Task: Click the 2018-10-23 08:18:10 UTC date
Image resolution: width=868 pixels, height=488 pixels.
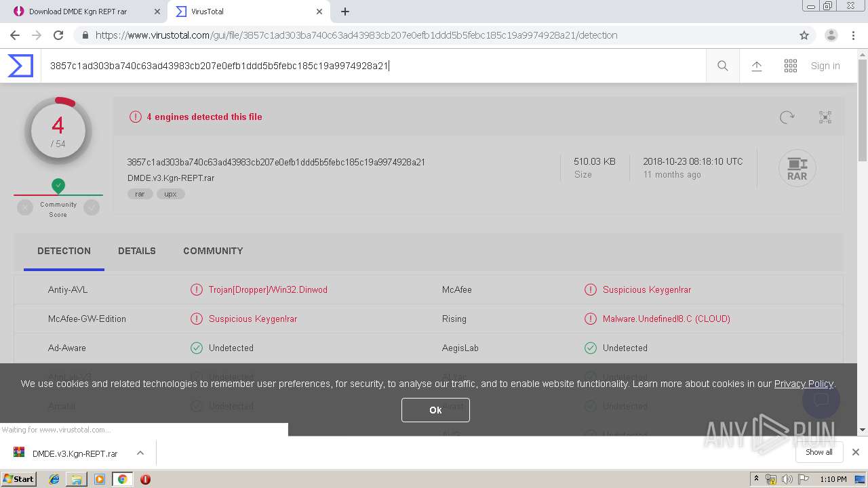Action: 693,161
